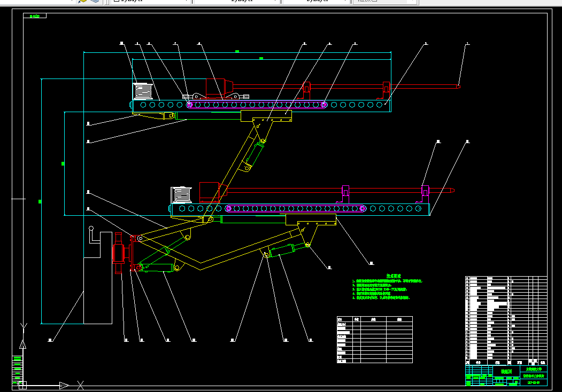Select the green cylinder near the base
The width and height of the screenshot is (562, 392).
[x=158, y=268]
